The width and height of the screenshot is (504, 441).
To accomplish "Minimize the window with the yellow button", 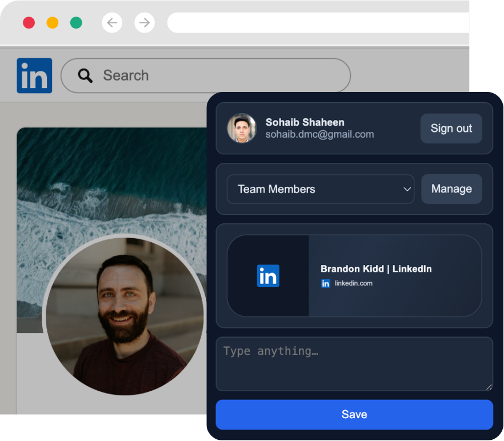I will [x=53, y=23].
